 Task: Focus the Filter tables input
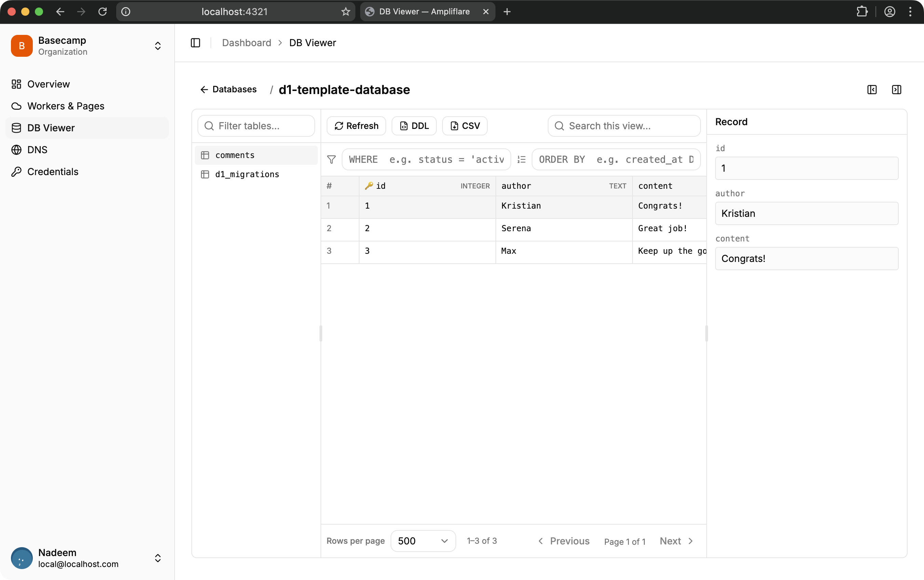256,126
